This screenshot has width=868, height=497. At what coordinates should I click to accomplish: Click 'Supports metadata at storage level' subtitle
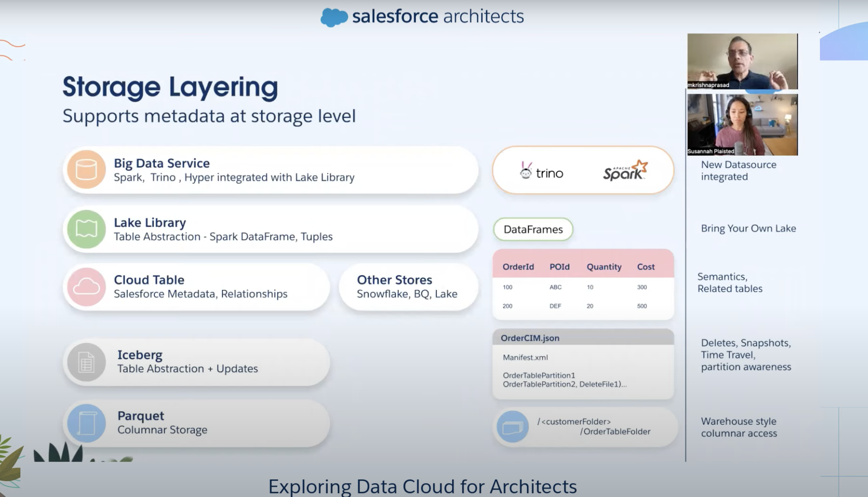[x=209, y=116]
